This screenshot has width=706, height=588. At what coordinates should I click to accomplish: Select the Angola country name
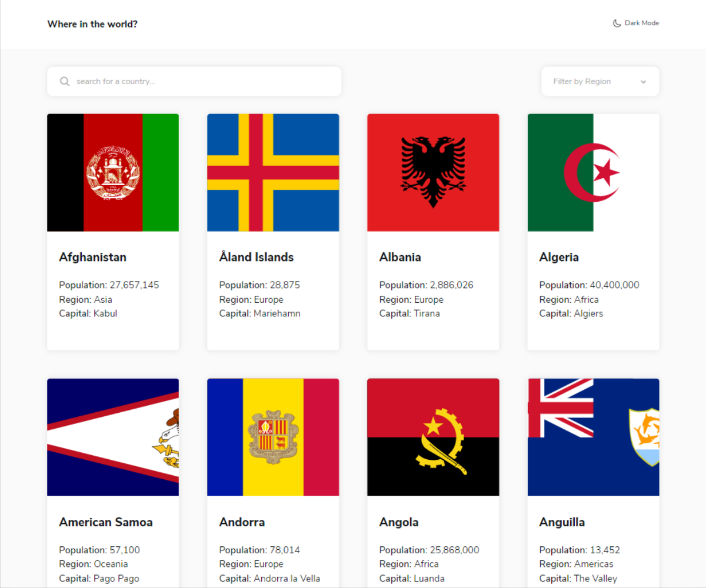coord(399,522)
